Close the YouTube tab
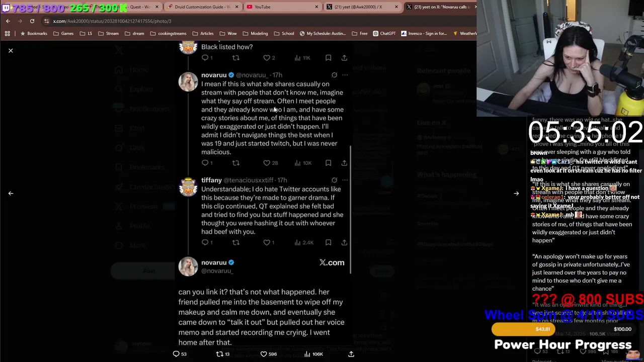The width and height of the screenshot is (644, 362). point(316,7)
